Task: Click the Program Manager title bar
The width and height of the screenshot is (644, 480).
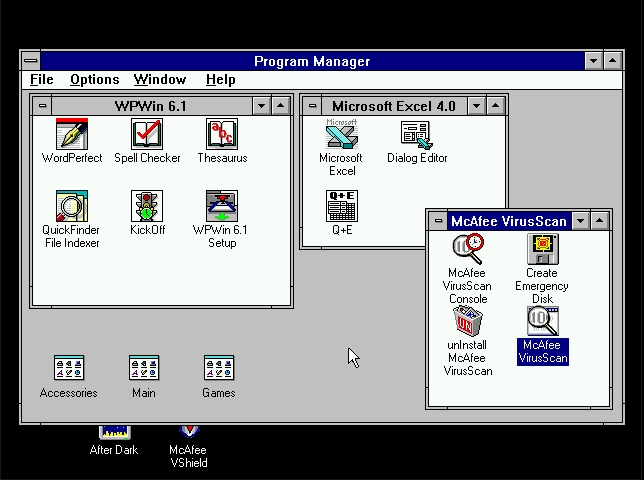Action: pyautogui.click(x=312, y=61)
